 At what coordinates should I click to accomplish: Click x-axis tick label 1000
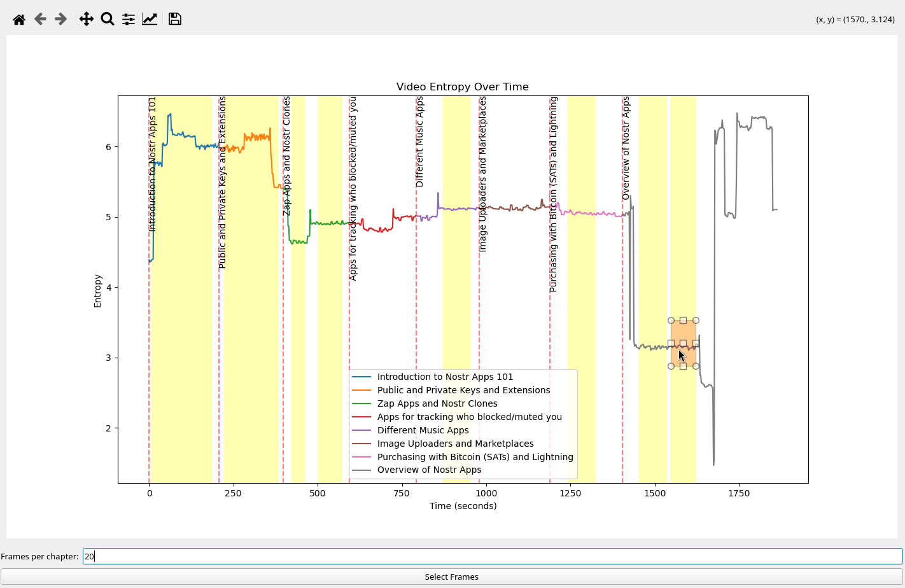coord(486,493)
